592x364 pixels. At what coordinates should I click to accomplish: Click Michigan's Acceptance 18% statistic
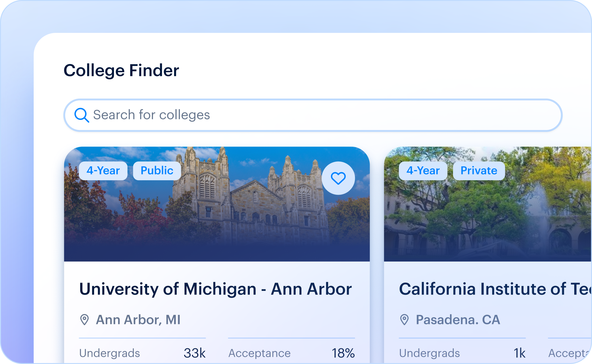(x=292, y=353)
